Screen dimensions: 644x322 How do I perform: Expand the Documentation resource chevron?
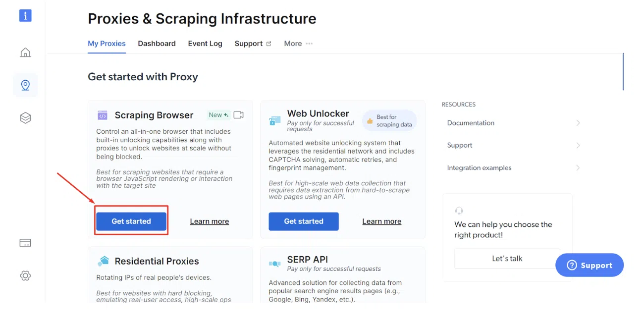pos(578,123)
